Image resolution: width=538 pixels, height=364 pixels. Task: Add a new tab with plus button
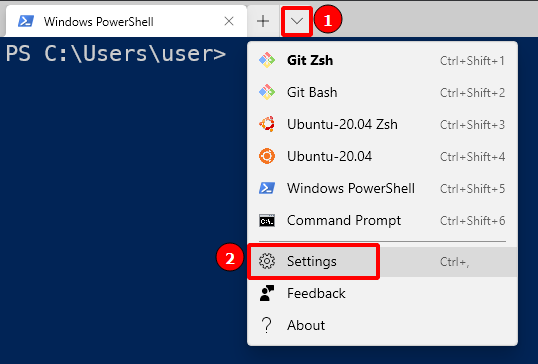[x=263, y=21]
